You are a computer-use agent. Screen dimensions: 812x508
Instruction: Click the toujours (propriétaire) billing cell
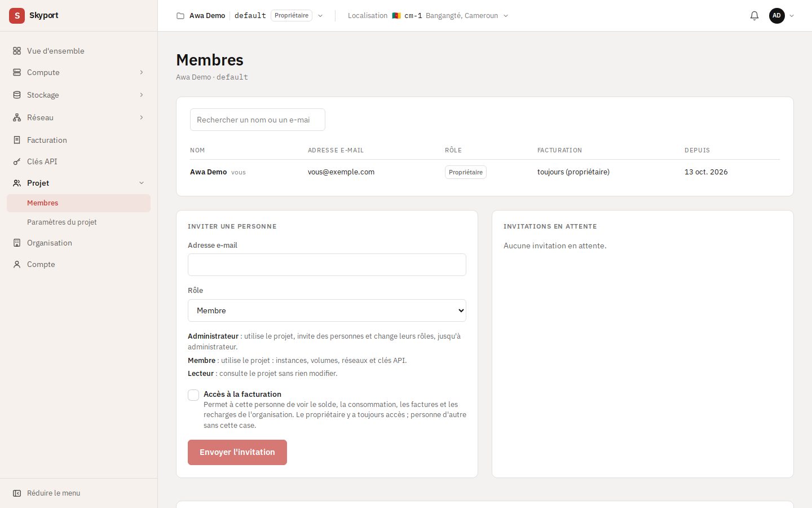[573, 172]
